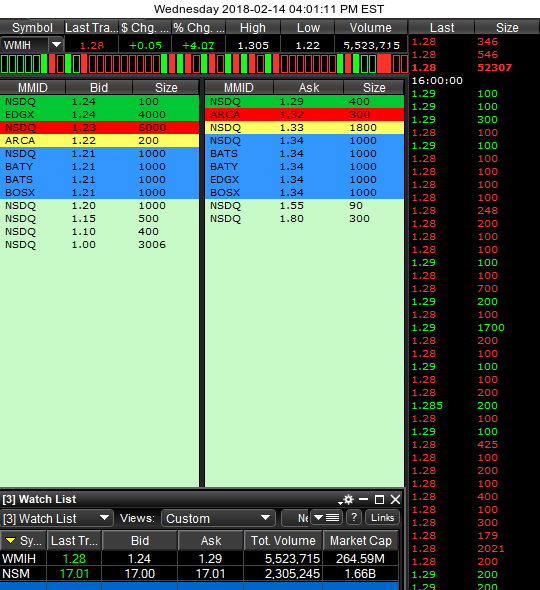Click the 2021 size print in time and sales
Viewport: 540px width, 590px height.
pyautogui.click(x=491, y=548)
